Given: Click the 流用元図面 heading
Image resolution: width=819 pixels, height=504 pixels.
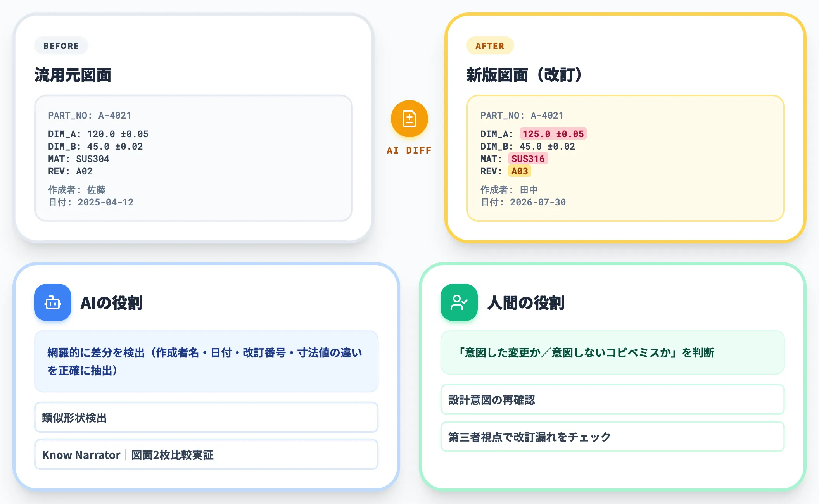Looking at the screenshot, I should (x=73, y=75).
